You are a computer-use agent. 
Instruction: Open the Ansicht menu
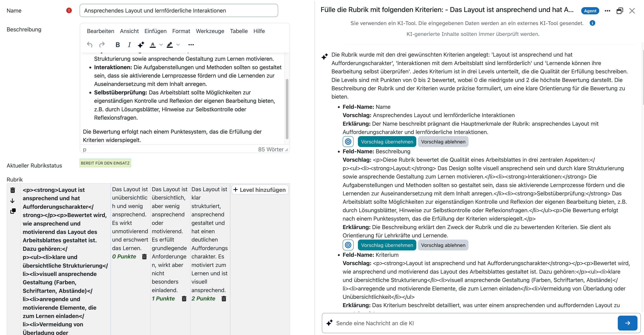[x=129, y=31]
